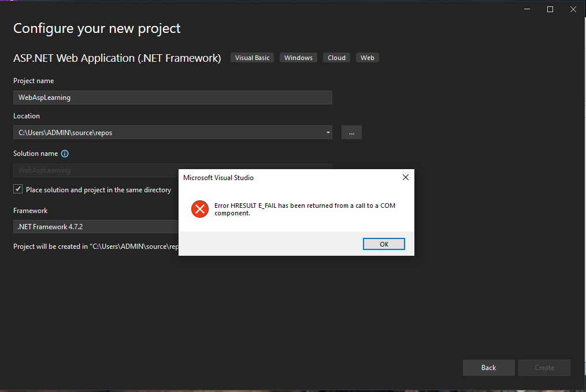586x392 pixels.
Task: Click the WebAspLearning project name field
Action: pyautogui.click(x=172, y=97)
